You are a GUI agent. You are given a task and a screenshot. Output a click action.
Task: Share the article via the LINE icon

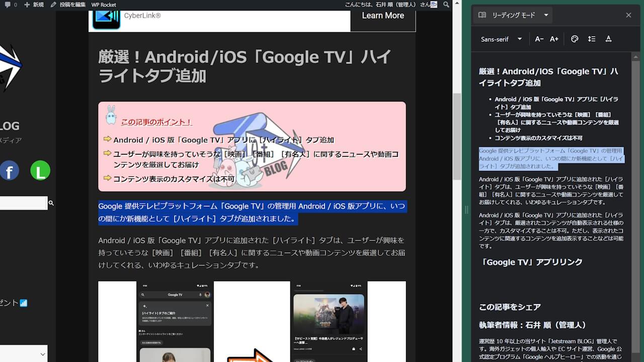(40, 170)
